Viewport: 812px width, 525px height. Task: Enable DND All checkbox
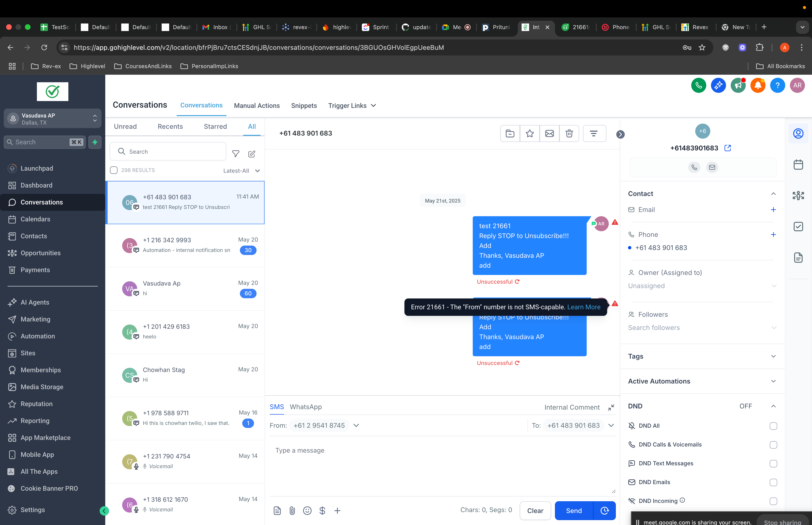773,426
